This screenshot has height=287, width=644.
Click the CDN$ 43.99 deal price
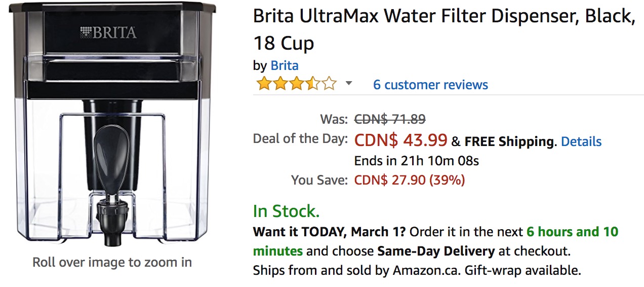click(x=400, y=140)
